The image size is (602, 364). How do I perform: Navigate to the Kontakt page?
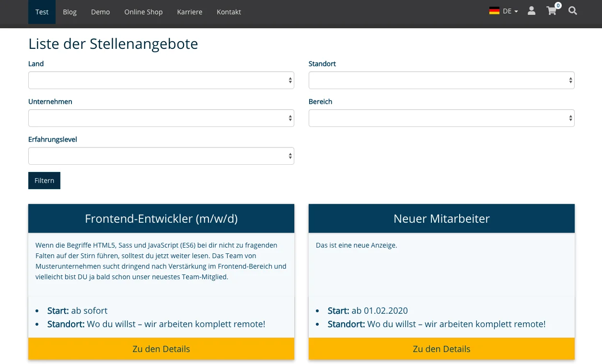229,12
